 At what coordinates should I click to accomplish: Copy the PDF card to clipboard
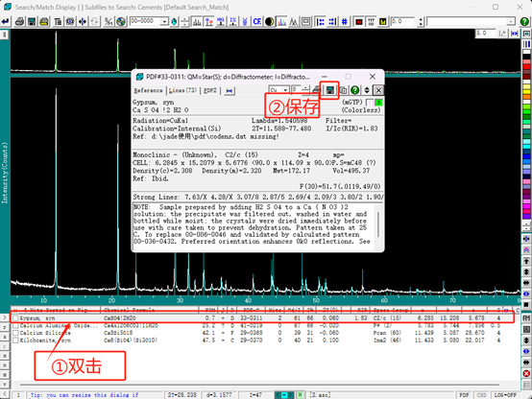[x=343, y=90]
